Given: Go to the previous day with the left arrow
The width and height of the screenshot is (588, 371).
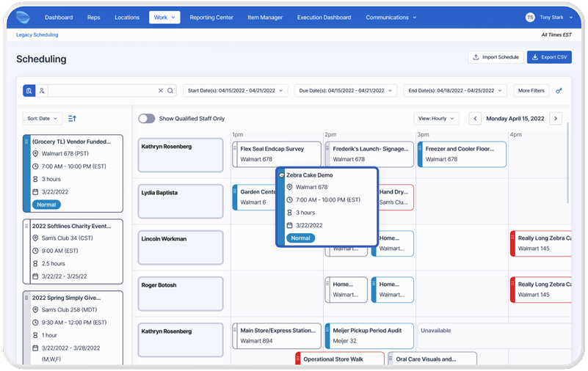Looking at the screenshot, I should (x=475, y=118).
